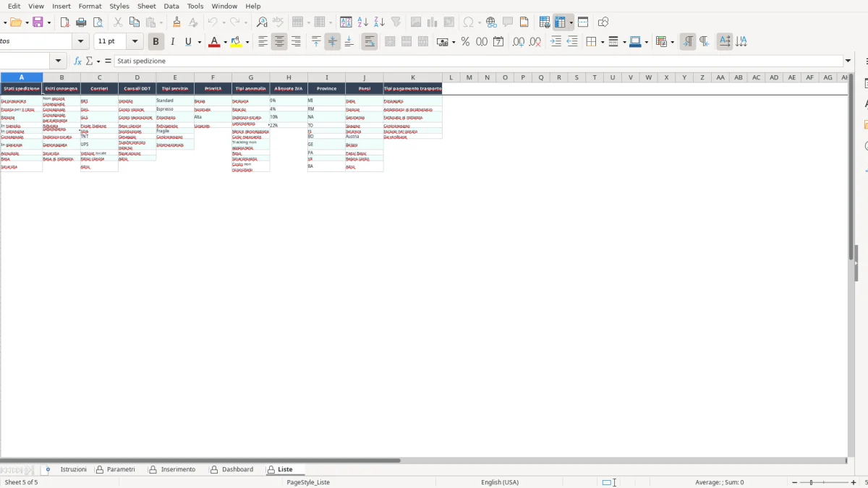Toggle Bold formatting
The width and height of the screenshot is (868, 488).
(x=156, y=42)
